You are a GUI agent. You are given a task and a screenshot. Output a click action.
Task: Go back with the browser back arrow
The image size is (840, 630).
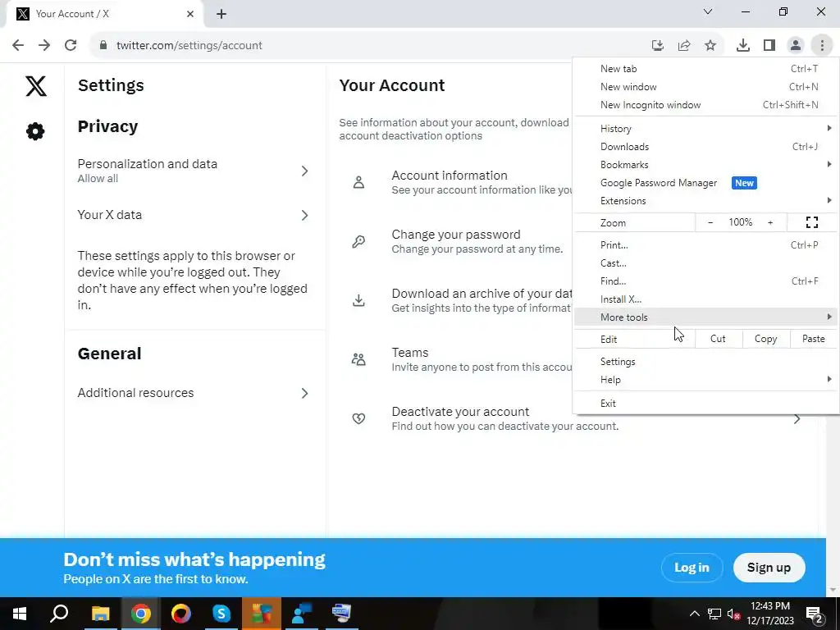(18, 45)
